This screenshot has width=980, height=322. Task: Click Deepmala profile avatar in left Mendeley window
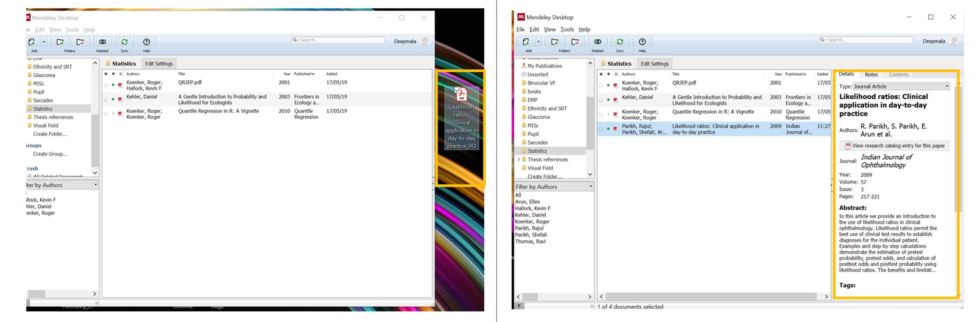pyautogui.click(x=425, y=42)
